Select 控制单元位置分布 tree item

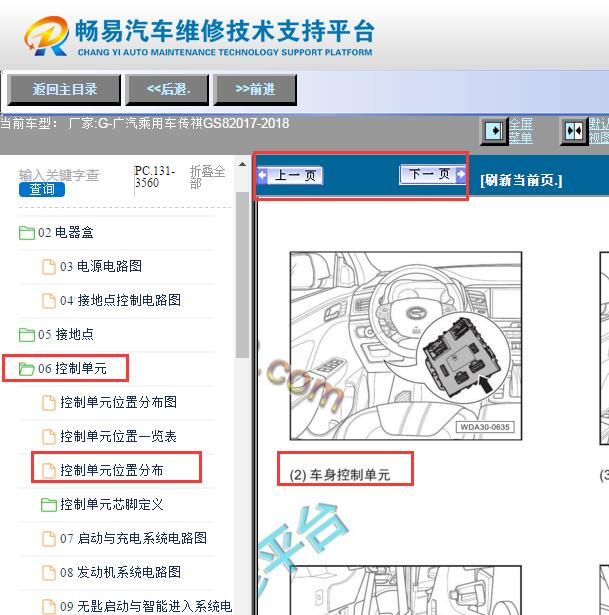[112, 471]
